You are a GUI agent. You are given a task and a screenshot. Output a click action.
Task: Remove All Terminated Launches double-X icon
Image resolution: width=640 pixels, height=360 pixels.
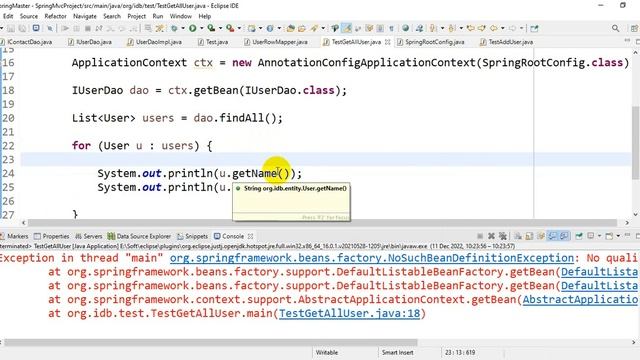pos(503,236)
